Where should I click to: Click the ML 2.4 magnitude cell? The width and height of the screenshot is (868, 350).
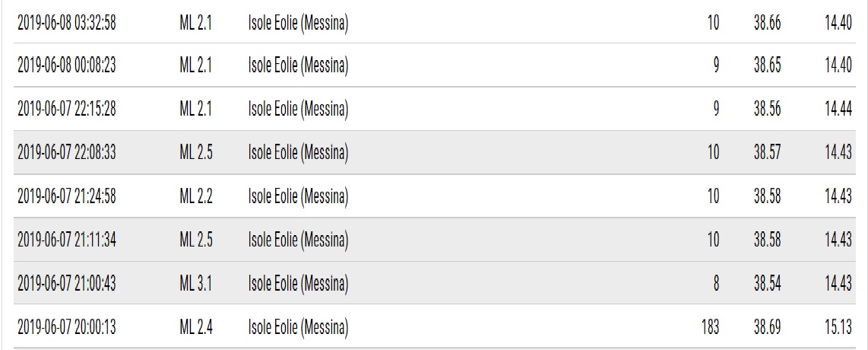pyautogui.click(x=196, y=328)
